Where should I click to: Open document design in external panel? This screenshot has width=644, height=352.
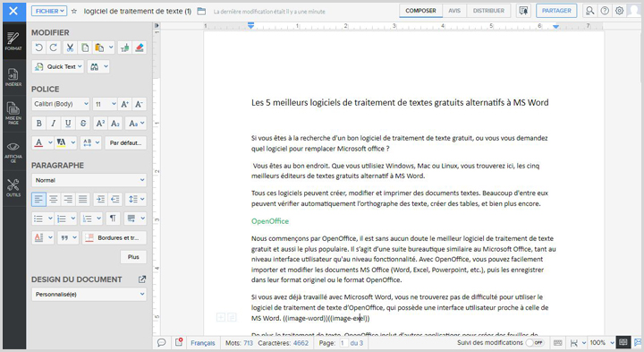point(142,279)
